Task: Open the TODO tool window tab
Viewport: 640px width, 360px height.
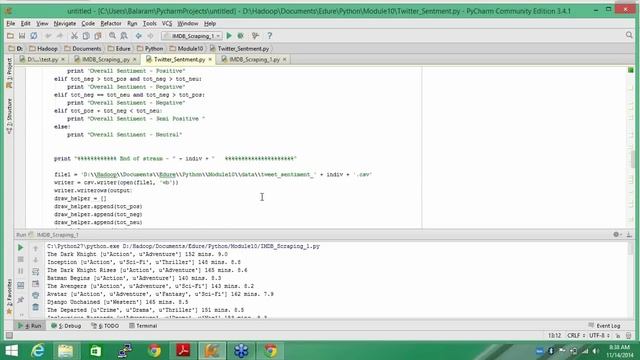Action: coord(105,326)
